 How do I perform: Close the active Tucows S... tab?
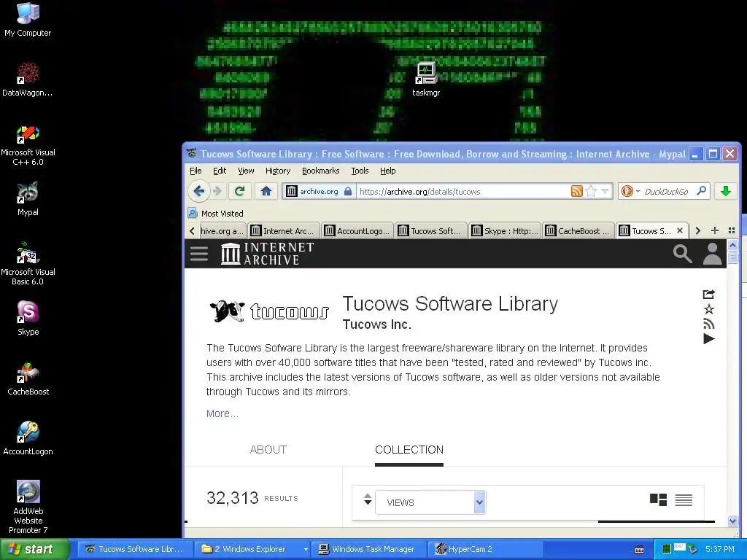click(x=680, y=230)
